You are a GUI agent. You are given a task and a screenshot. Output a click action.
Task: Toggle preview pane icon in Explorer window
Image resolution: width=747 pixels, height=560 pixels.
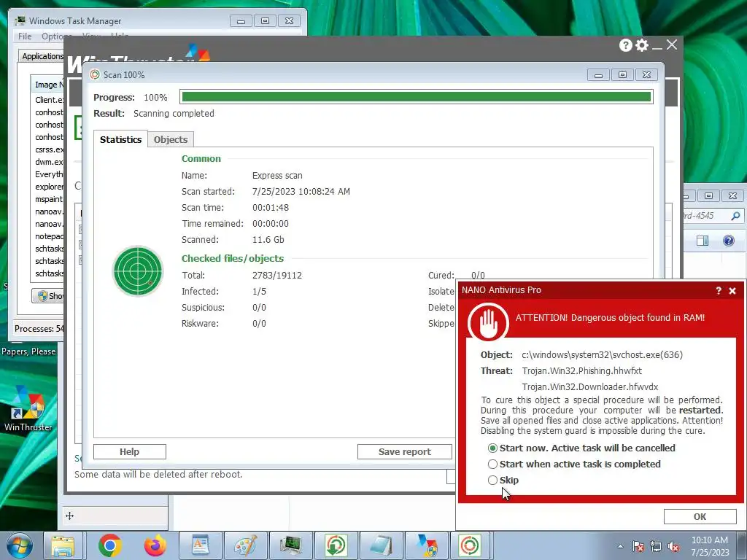(x=703, y=241)
